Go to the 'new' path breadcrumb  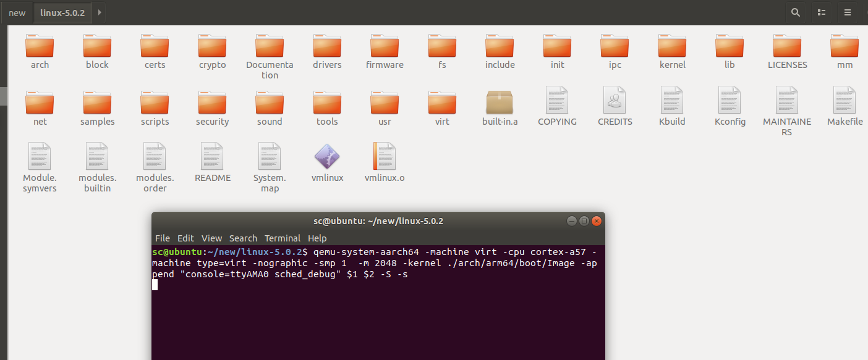point(17,12)
